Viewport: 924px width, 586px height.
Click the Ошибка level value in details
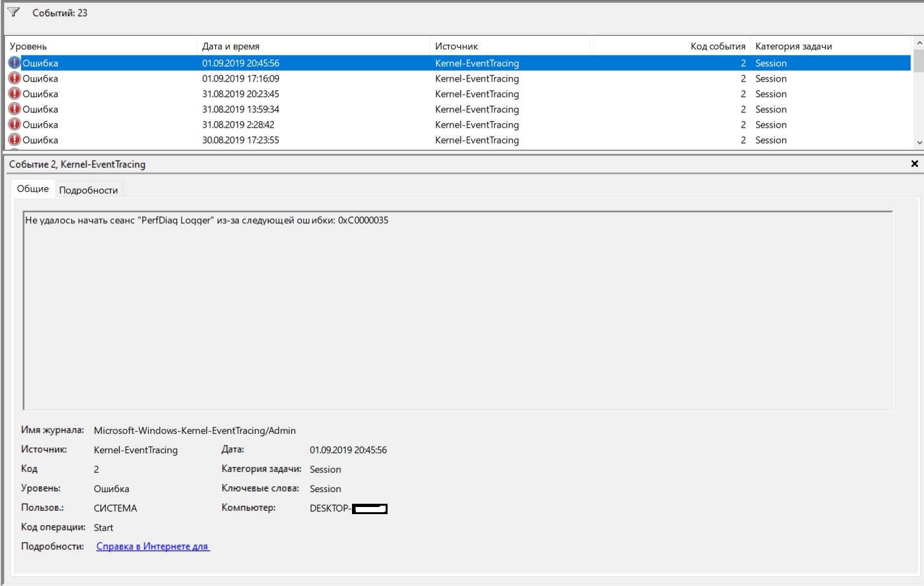pos(111,489)
